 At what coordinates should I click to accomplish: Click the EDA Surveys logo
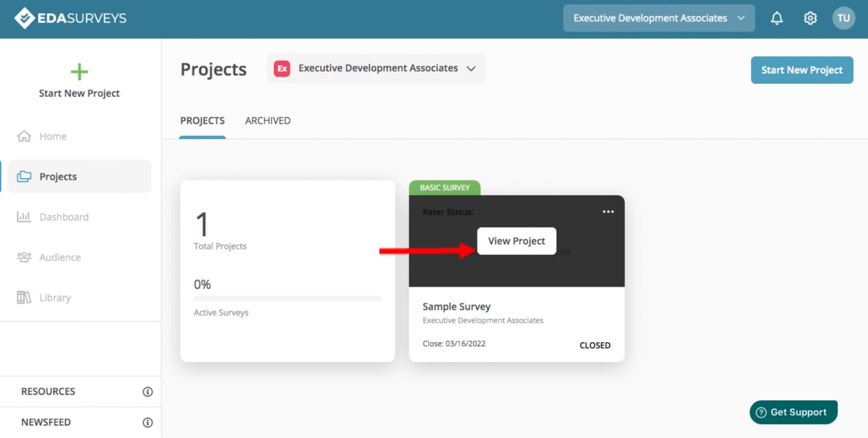[70, 18]
